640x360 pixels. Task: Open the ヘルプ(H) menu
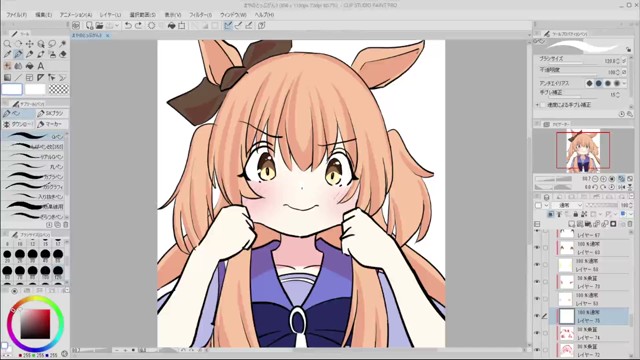(264, 15)
